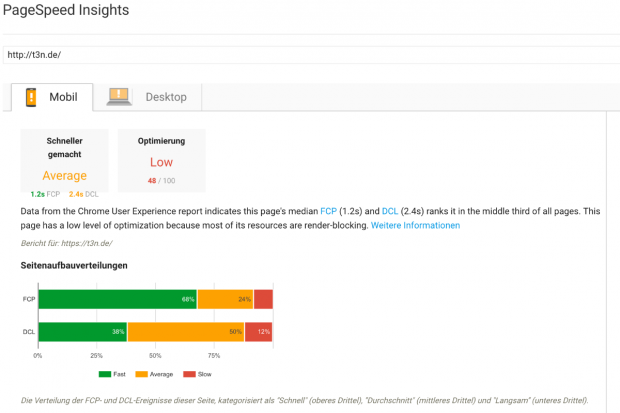
Task: Click the mobile phone icon in Mobil tab
Action: point(31,97)
